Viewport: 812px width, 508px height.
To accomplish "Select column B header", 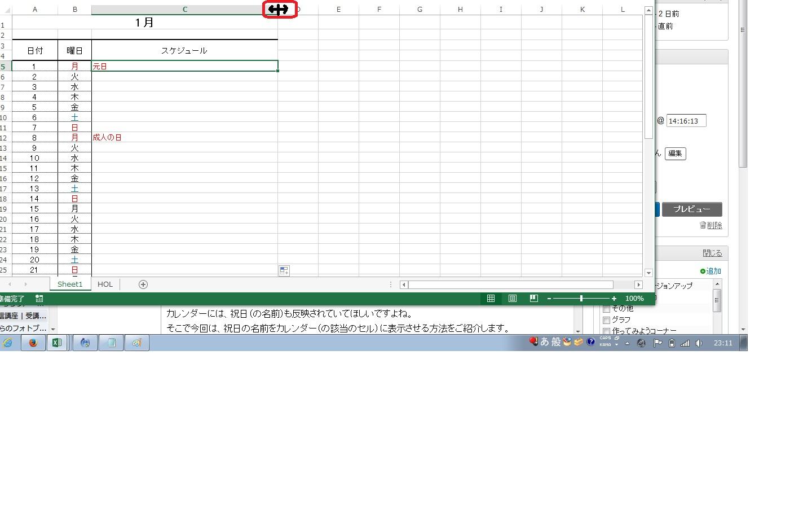I will pyautogui.click(x=74, y=10).
